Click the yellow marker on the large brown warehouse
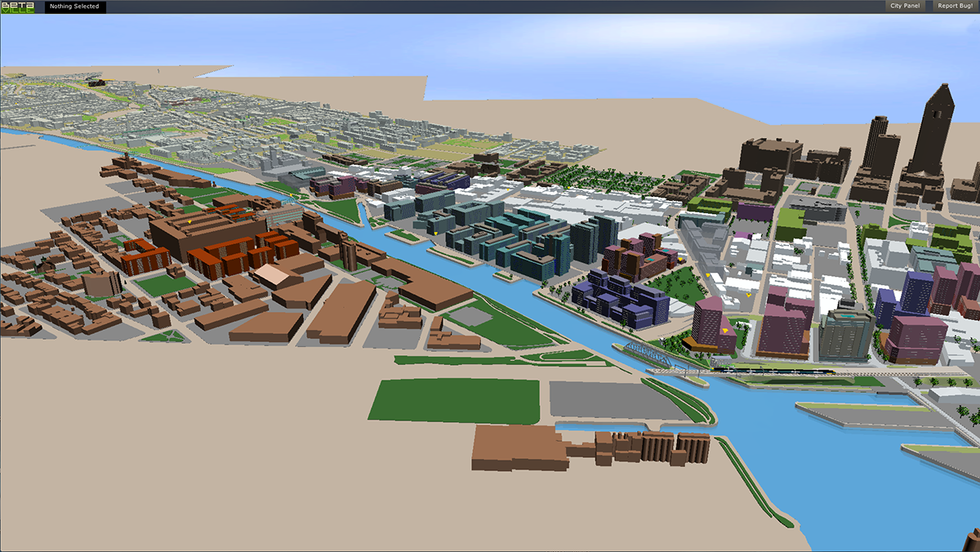 [190, 220]
